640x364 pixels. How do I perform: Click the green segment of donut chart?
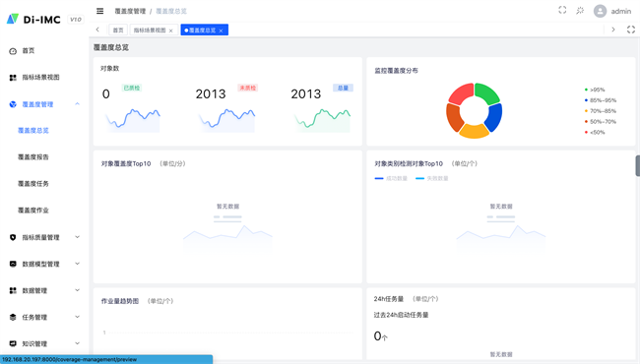486,92
